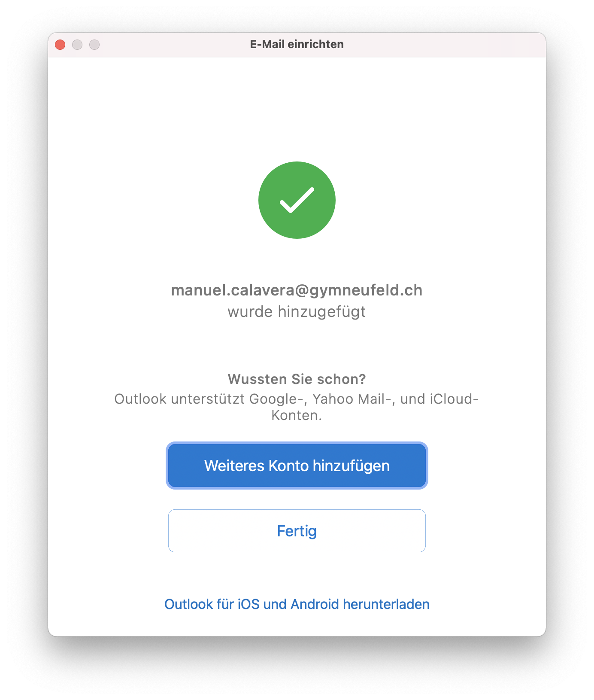Close the E-Mail einrichten window
This screenshot has width=594, height=700.
coord(60,45)
